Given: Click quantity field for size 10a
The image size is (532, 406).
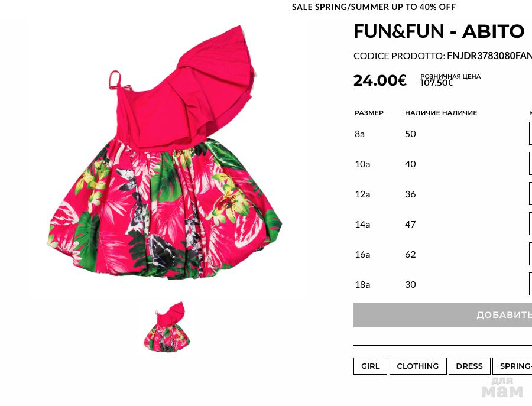Looking at the screenshot, I should (x=530, y=164).
